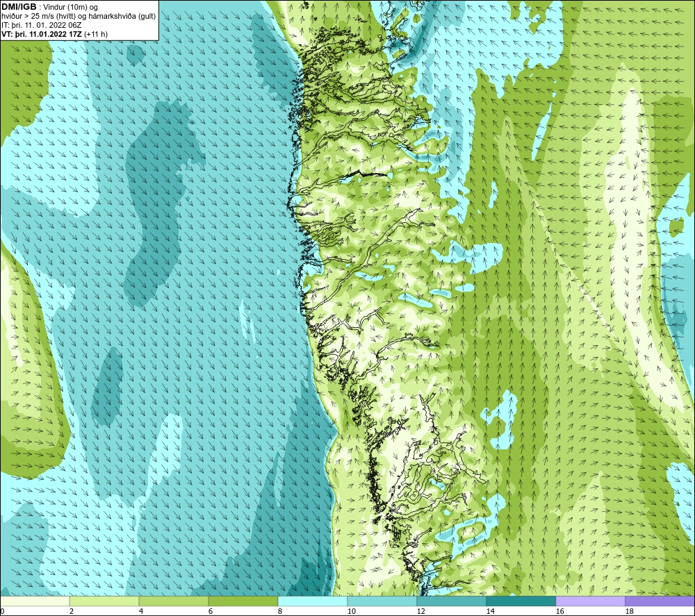Click the '12' scale label
Screen dimensions: 695x616
[420, 611]
